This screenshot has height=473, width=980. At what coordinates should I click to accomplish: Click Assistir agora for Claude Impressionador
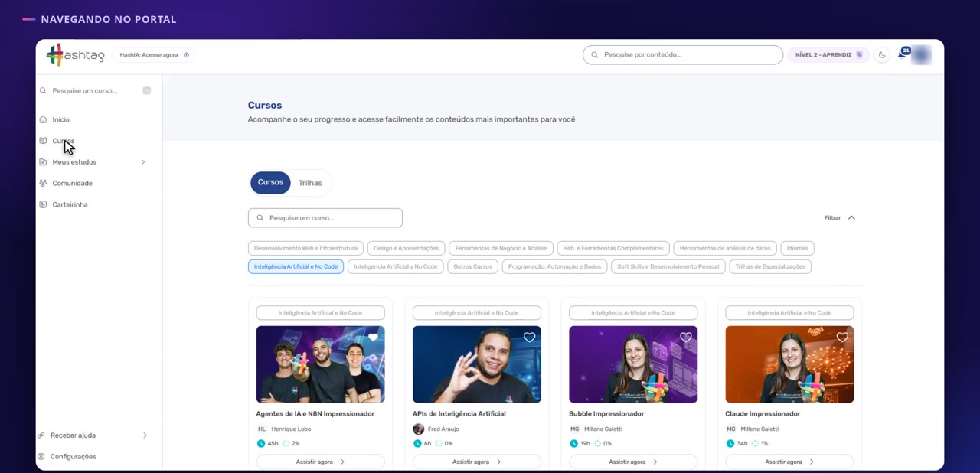point(789,462)
